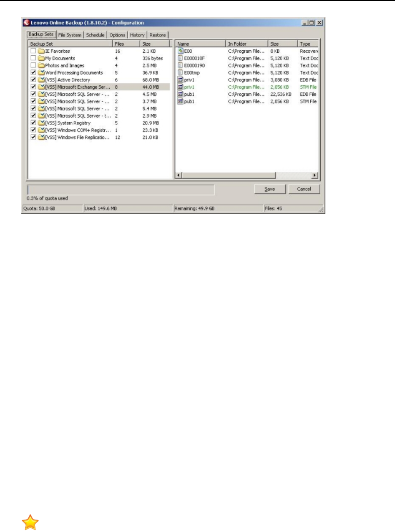Click the 336 bytes size value
The width and height of the screenshot is (395, 532).
[152, 58]
